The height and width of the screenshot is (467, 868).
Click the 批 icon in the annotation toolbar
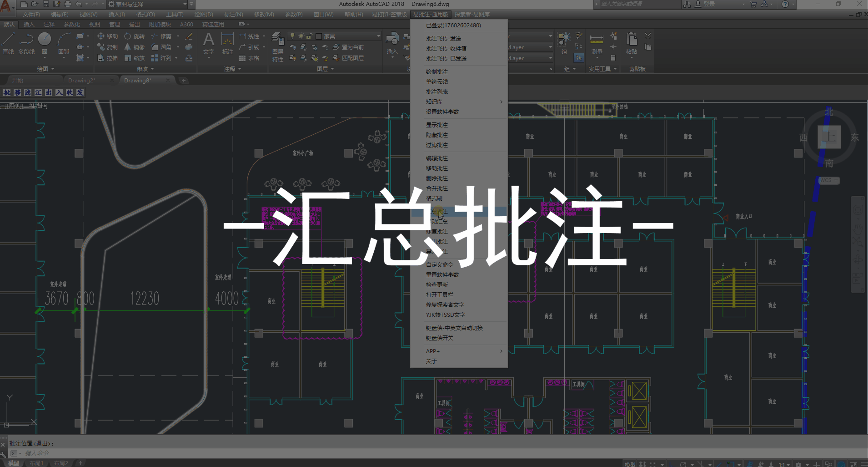tap(7, 92)
